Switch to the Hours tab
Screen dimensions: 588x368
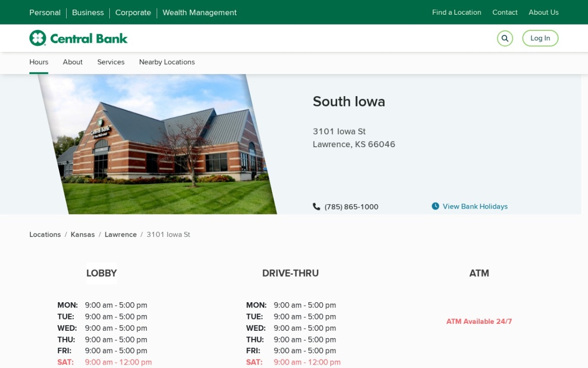point(39,62)
